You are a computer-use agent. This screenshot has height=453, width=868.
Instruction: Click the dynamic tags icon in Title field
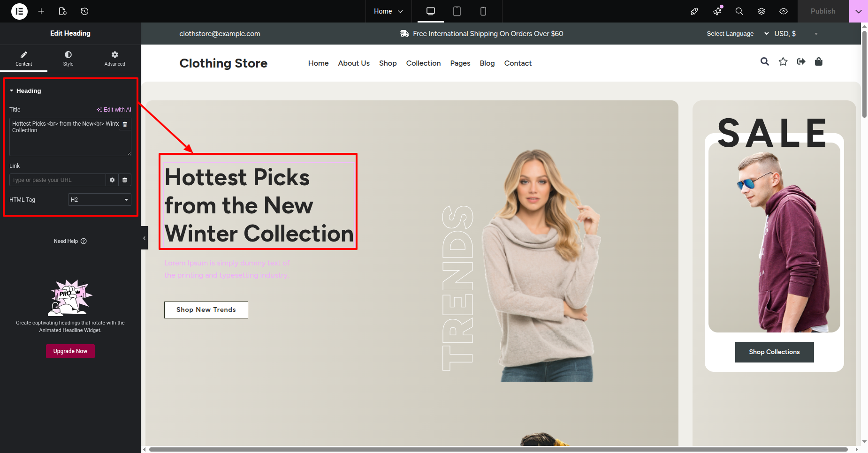(125, 124)
